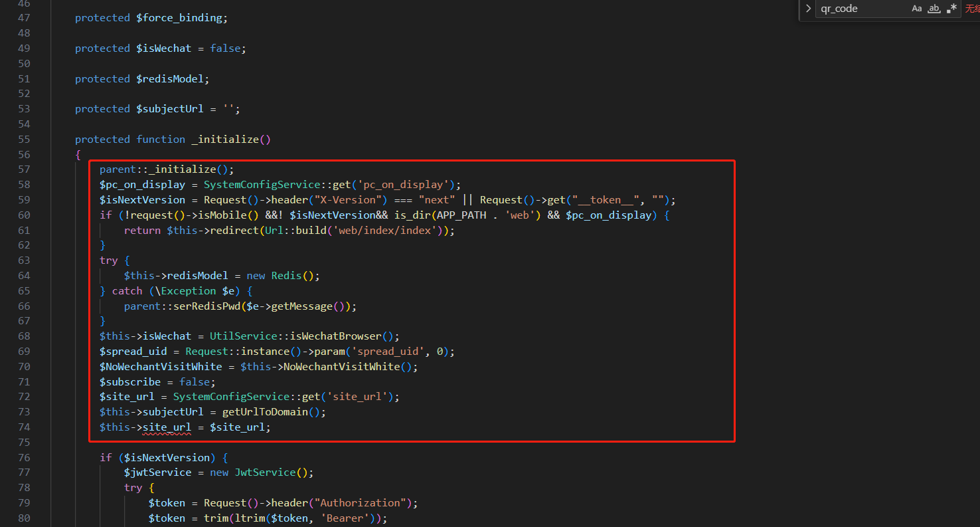980x527 pixels.
Task: Click the _initialize function declaration name
Action: click(225, 140)
